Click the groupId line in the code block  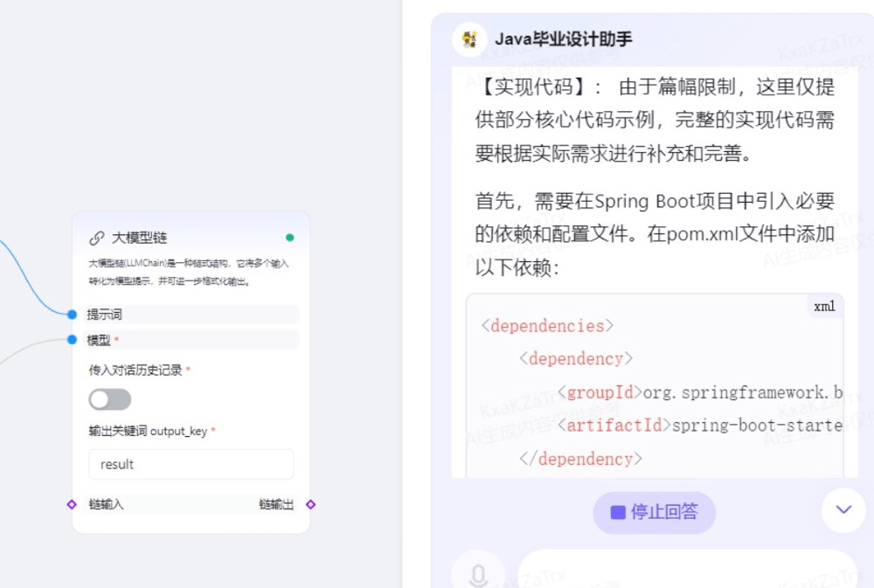pos(699,392)
